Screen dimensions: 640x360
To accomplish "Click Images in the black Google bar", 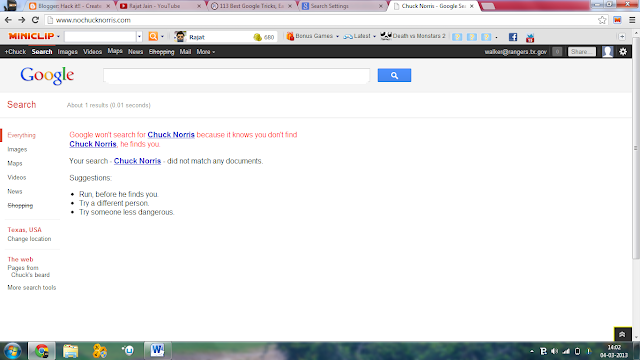I will coord(67,51).
